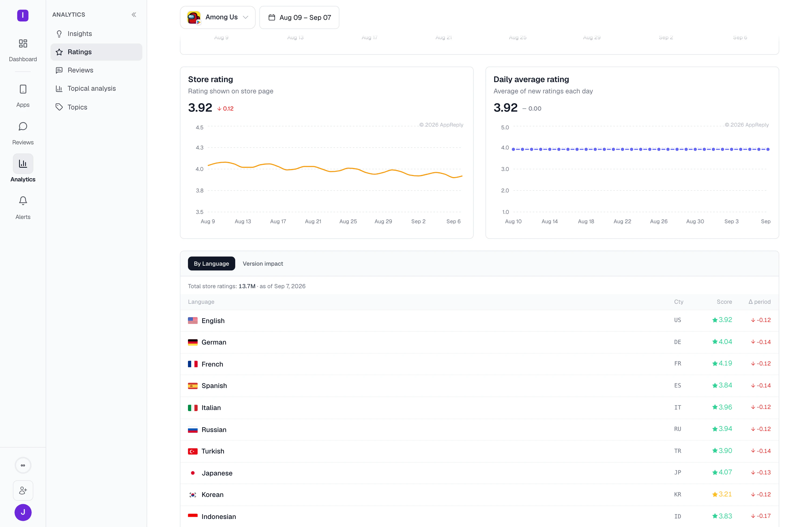Click the yellow star beside Korean score
The image size is (812, 527).
click(715, 494)
